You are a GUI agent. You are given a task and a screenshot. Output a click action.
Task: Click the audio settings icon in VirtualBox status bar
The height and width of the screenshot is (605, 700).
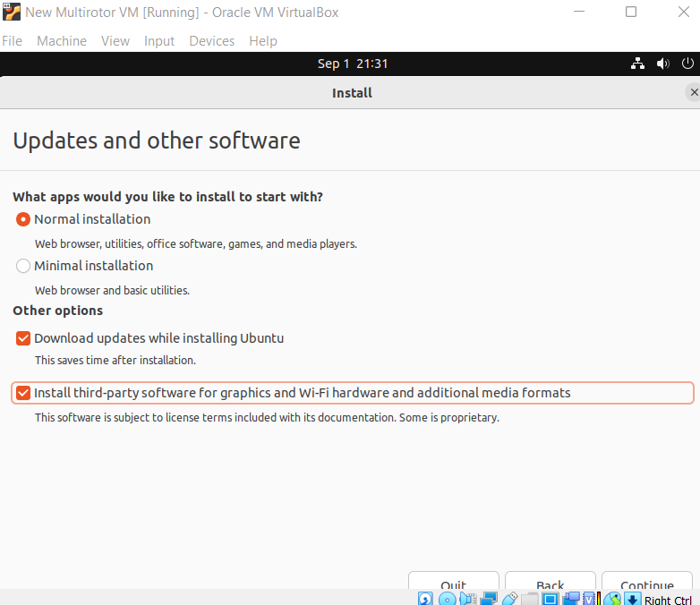(468, 599)
